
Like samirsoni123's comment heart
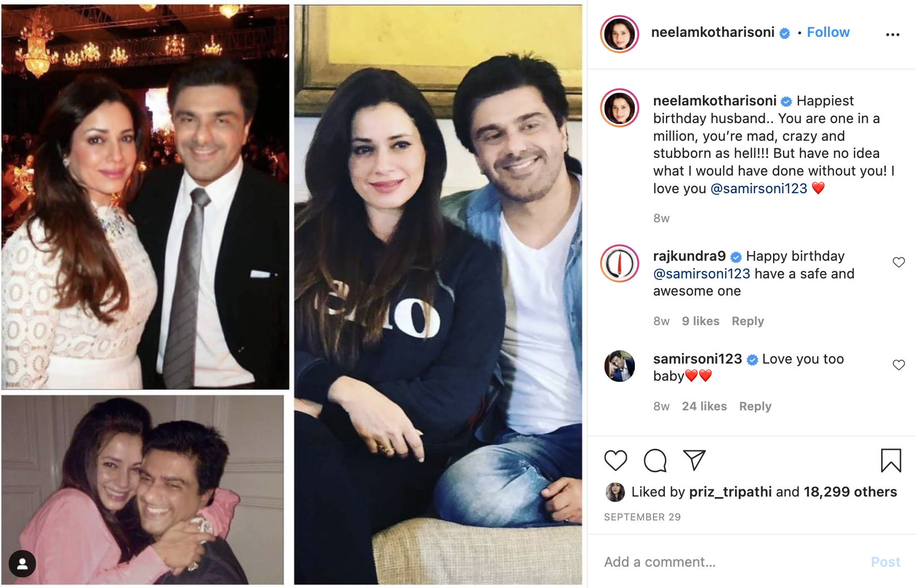tap(899, 365)
